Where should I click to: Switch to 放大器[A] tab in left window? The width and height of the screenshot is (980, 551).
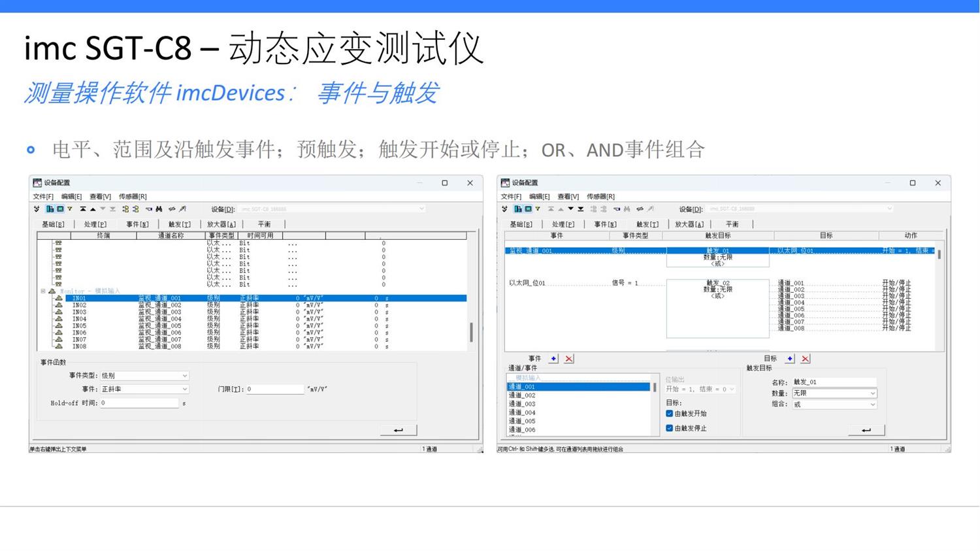[221, 224]
